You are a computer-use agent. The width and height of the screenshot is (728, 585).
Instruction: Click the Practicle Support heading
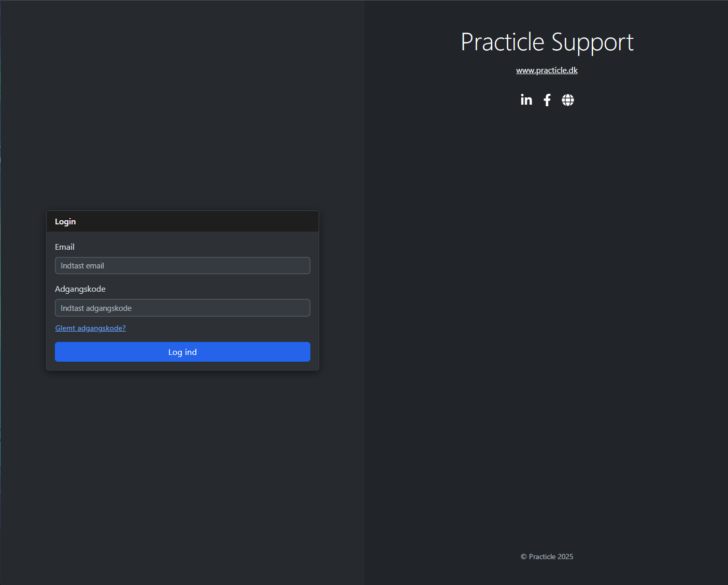tap(547, 42)
